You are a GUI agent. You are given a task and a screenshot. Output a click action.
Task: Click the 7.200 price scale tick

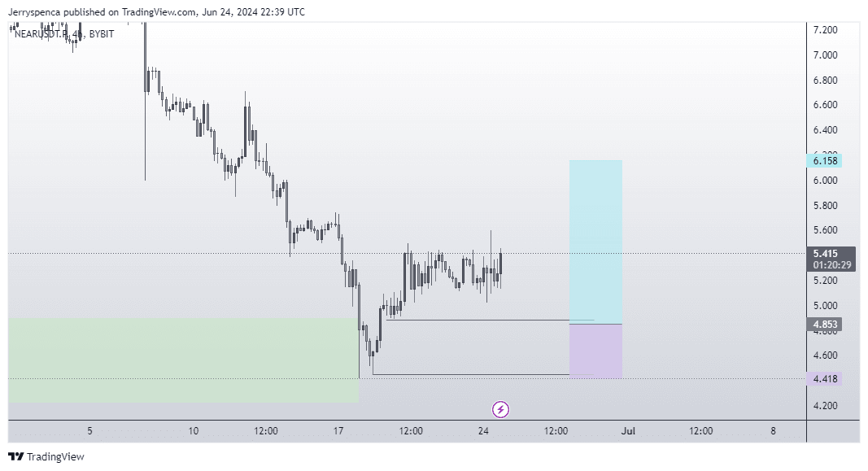(826, 30)
